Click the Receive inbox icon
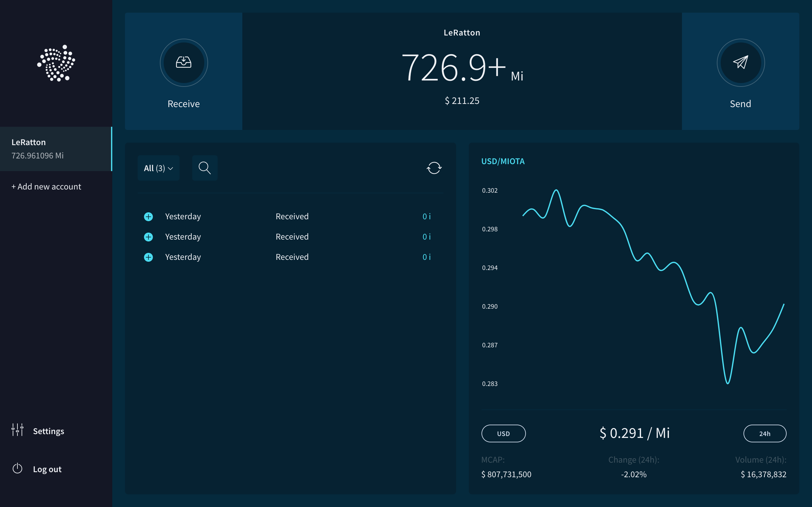 [184, 62]
